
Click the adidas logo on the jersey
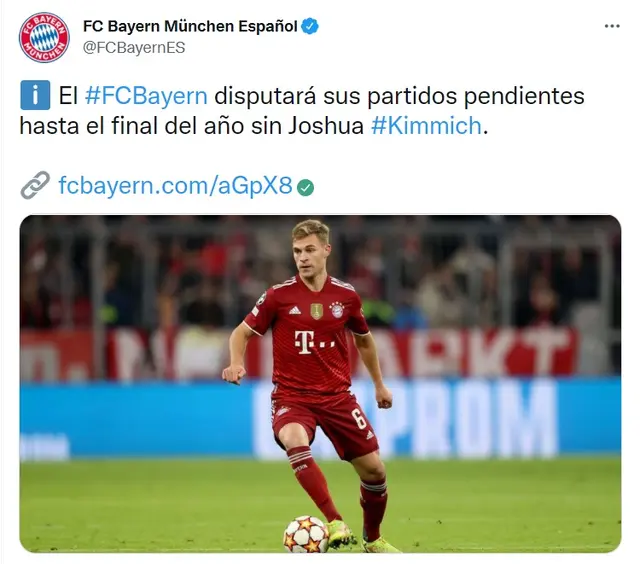coord(295,311)
